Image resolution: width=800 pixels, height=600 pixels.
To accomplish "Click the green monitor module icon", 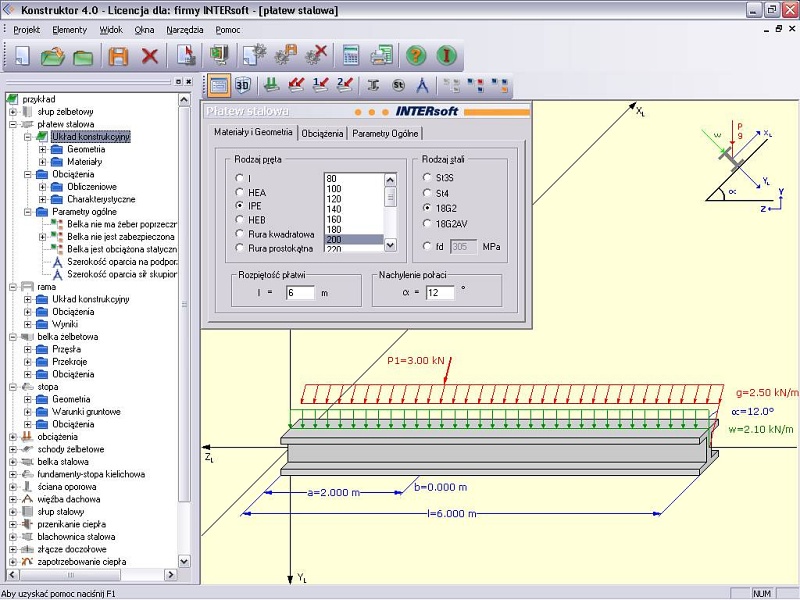I will (219, 55).
